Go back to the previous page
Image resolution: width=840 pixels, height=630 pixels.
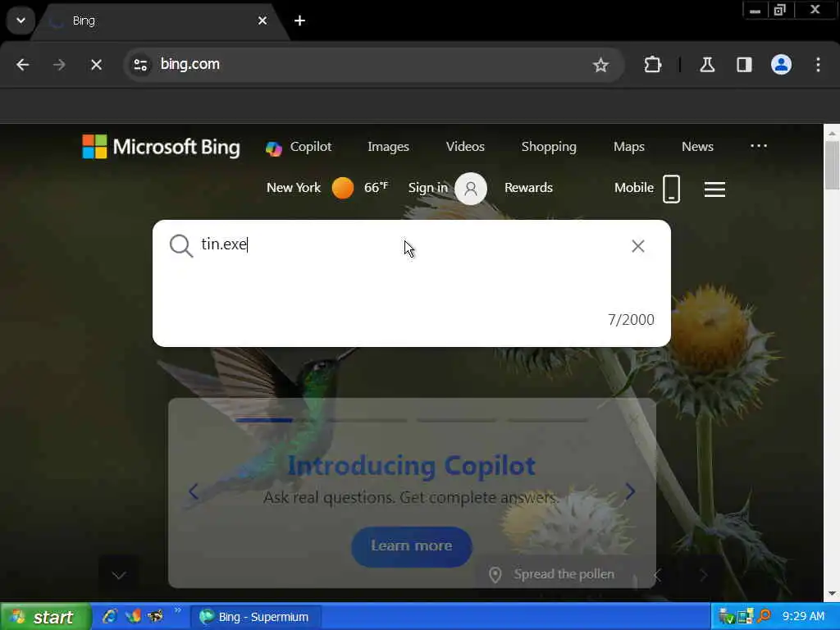coord(22,65)
